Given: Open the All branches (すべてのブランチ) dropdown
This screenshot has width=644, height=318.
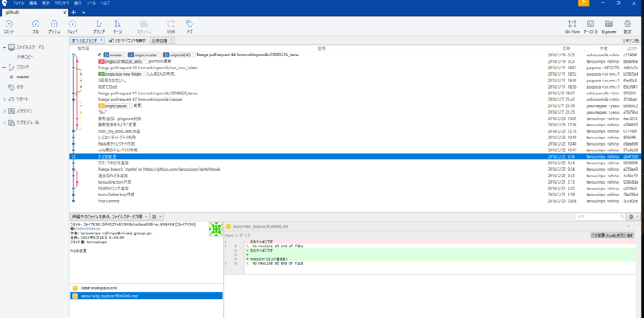Looking at the screenshot, I should click(x=87, y=41).
